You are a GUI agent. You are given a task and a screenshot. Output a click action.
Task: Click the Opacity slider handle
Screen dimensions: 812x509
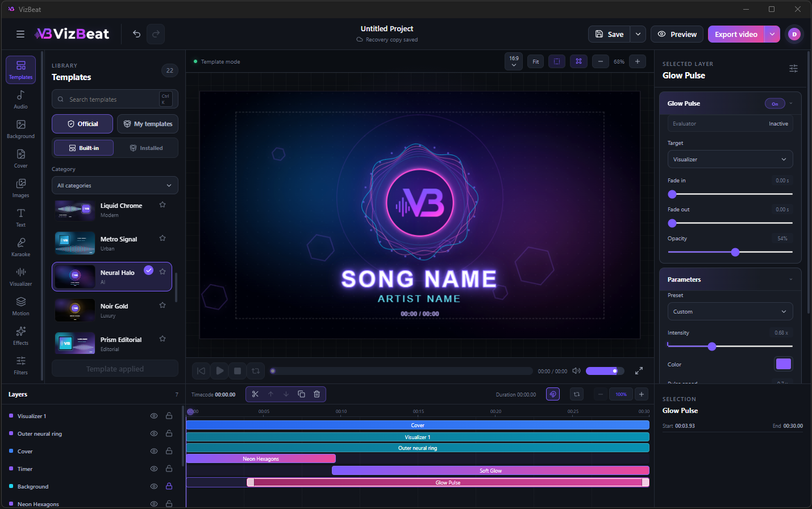[735, 252]
